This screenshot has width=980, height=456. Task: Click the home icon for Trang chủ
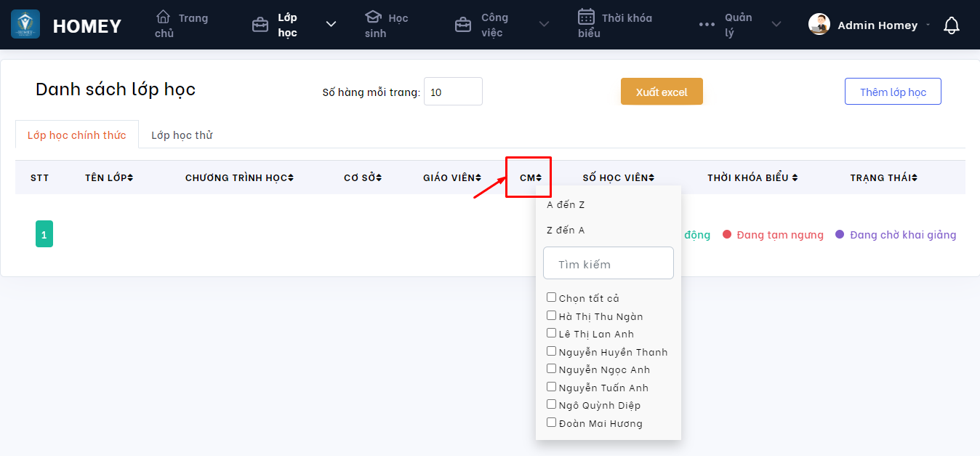(164, 17)
